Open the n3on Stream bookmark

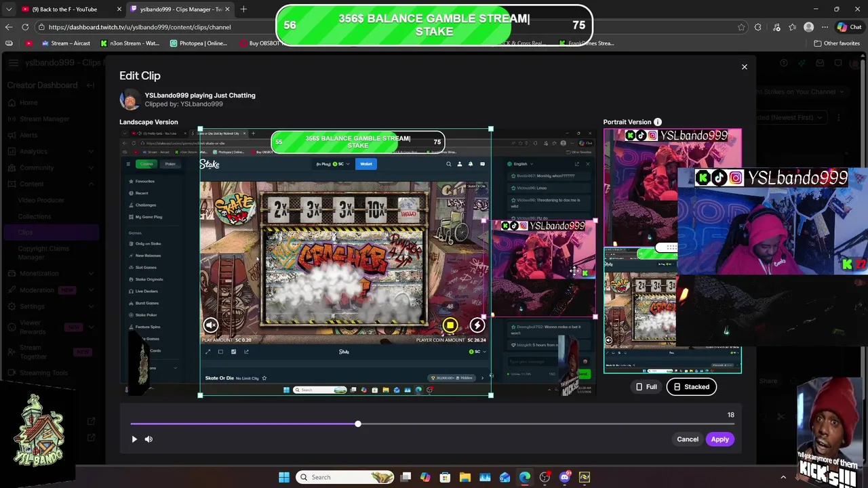pos(130,43)
